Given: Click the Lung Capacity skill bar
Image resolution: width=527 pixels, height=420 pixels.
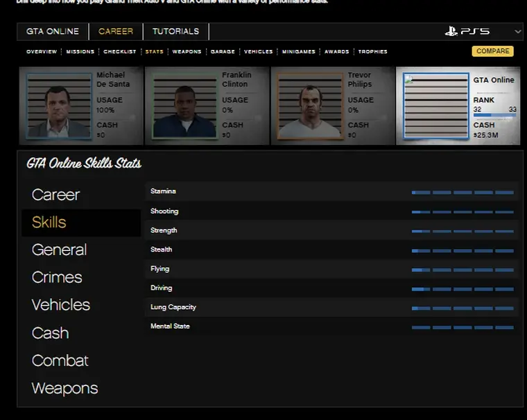Looking at the screenshot, I should coord(463,308).
